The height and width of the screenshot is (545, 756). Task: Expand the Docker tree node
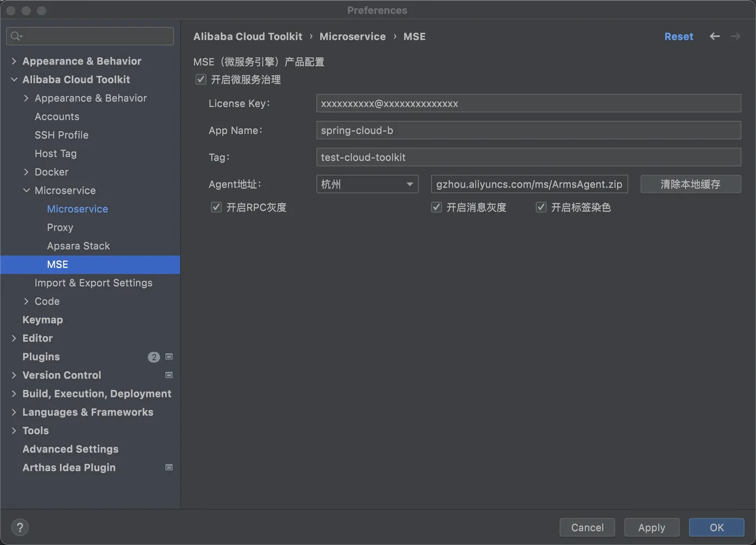26,172
